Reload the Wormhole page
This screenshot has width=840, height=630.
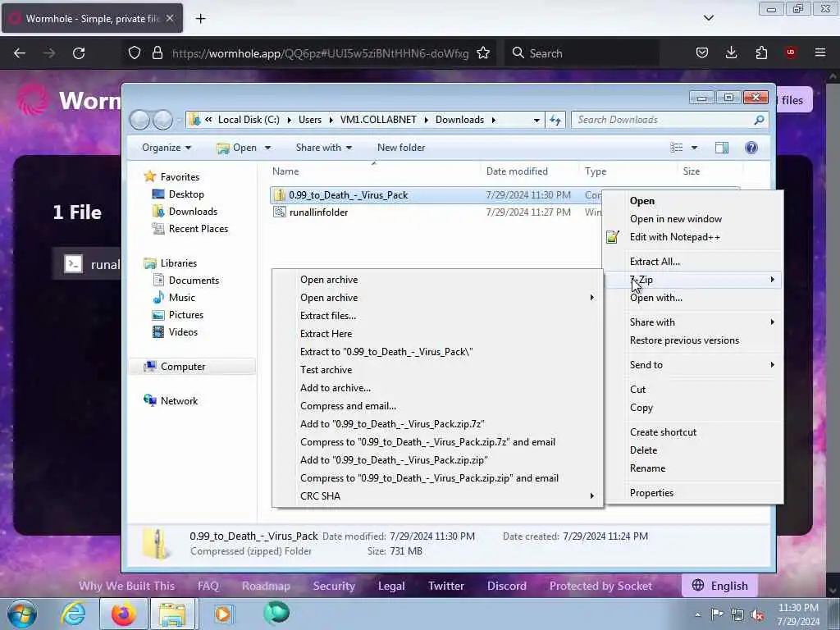[x=79, y=53]
